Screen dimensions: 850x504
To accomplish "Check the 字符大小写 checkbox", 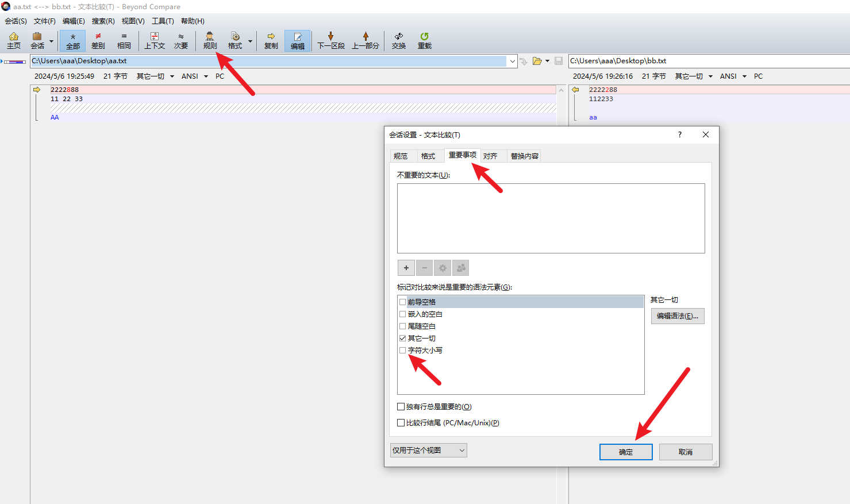I will [x=403, y=351].
